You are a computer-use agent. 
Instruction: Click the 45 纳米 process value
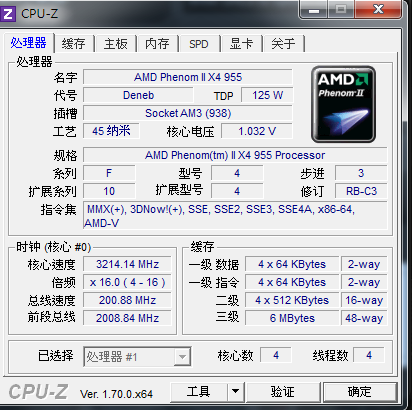pos(111,131)
